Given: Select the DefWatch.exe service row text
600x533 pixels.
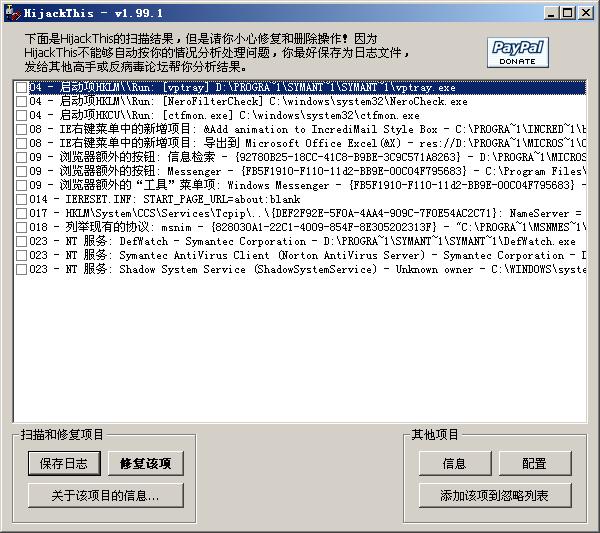Looking at the screenshot, I should [x=302, y=241].
